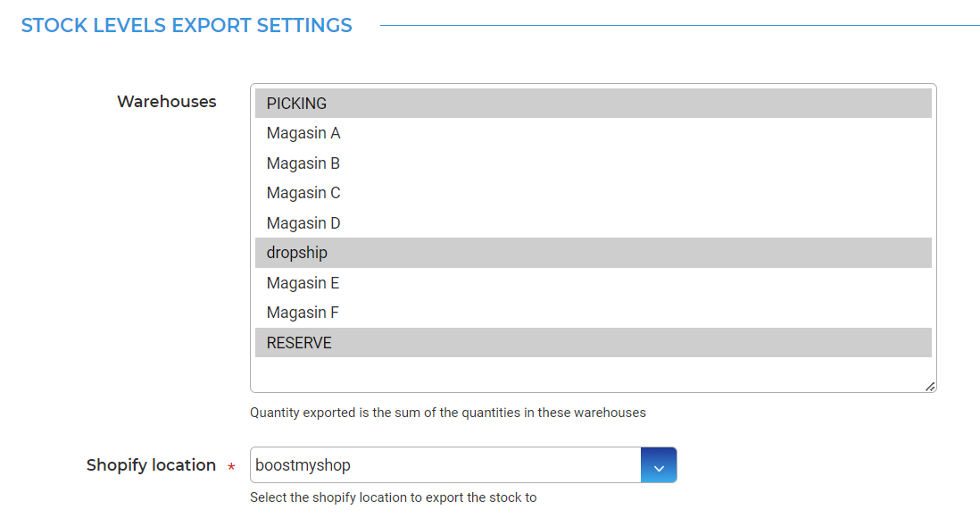This screenshot has width=980, height=518.
Task: Click the Shopify location label
Action: click(151, 464)
